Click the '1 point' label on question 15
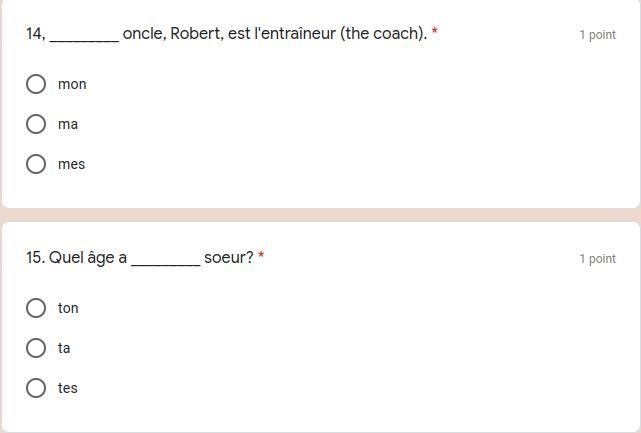 (x=597, y=259)
